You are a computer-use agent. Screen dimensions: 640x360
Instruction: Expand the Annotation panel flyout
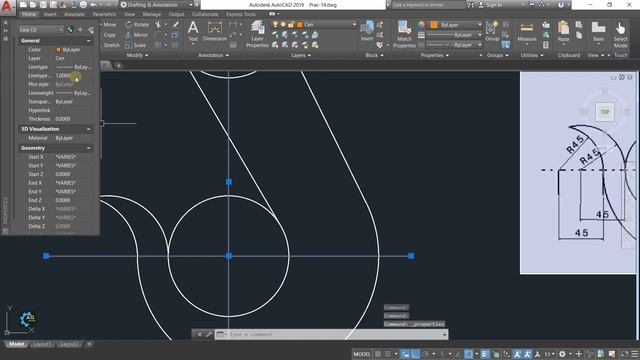click(x=213, y=55)
